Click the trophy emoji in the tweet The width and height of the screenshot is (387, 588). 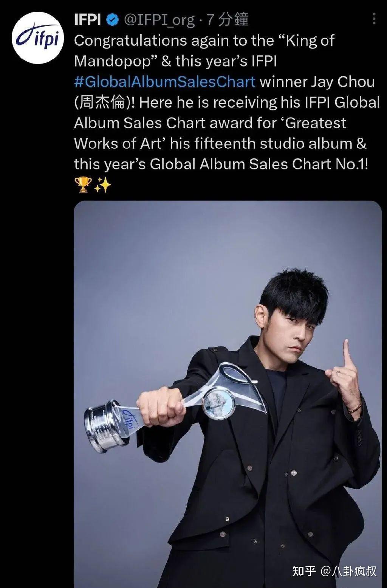tap(83, 185)
